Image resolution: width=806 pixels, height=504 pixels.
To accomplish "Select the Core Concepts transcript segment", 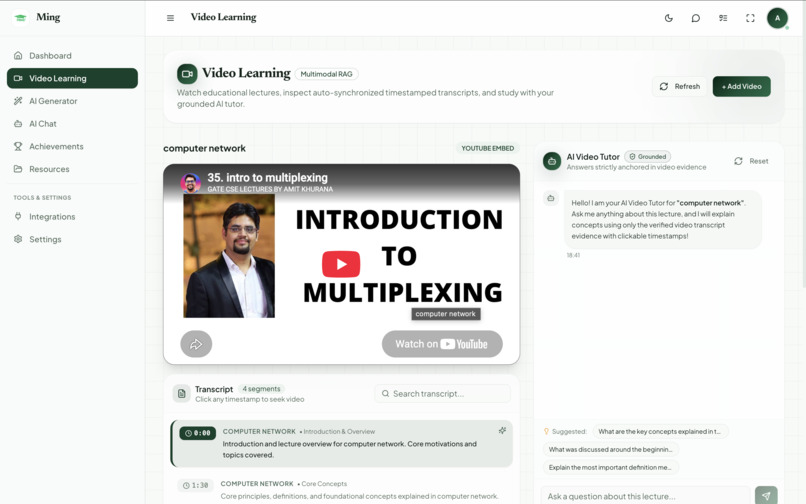I will (342, 490).
